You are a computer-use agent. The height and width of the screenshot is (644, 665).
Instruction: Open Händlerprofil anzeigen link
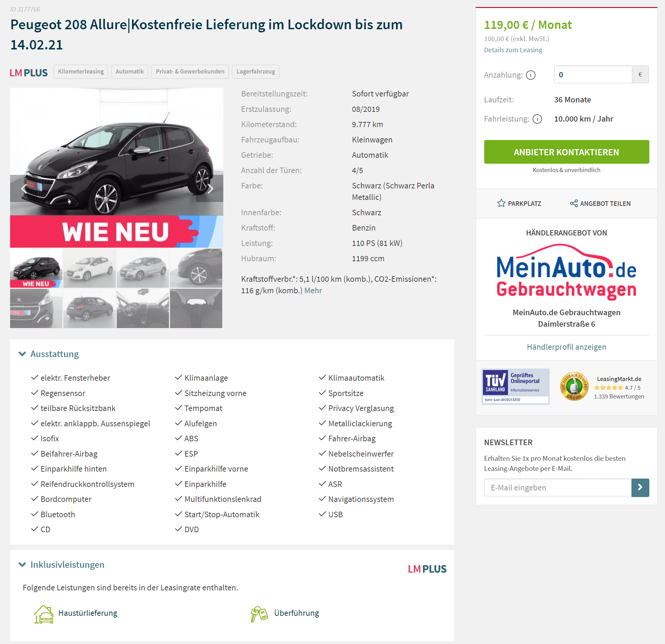click(566, 347)
